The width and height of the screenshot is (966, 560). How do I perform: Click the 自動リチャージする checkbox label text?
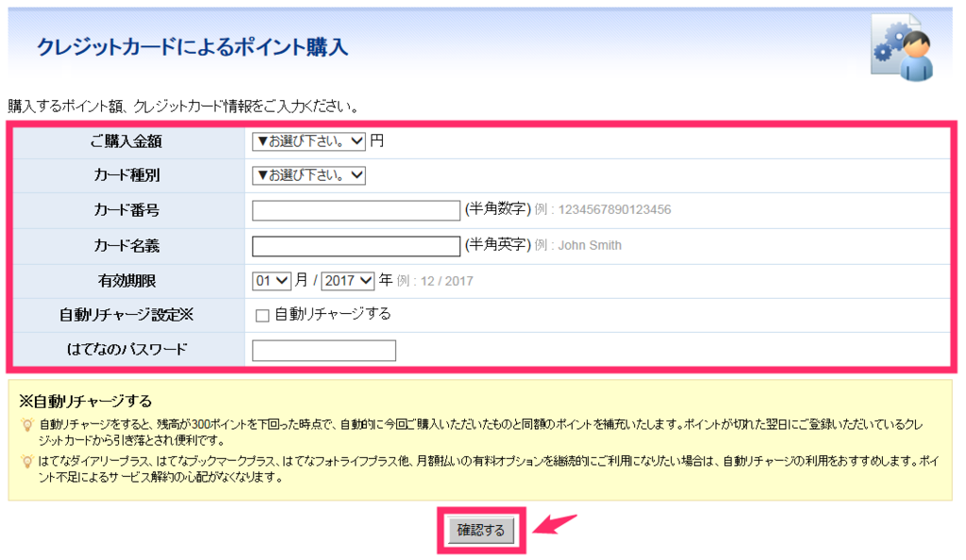click(x=333, y=315)
